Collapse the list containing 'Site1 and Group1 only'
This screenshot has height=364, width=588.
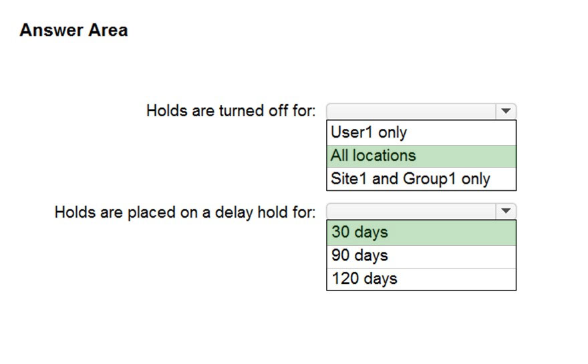(506, 111)
